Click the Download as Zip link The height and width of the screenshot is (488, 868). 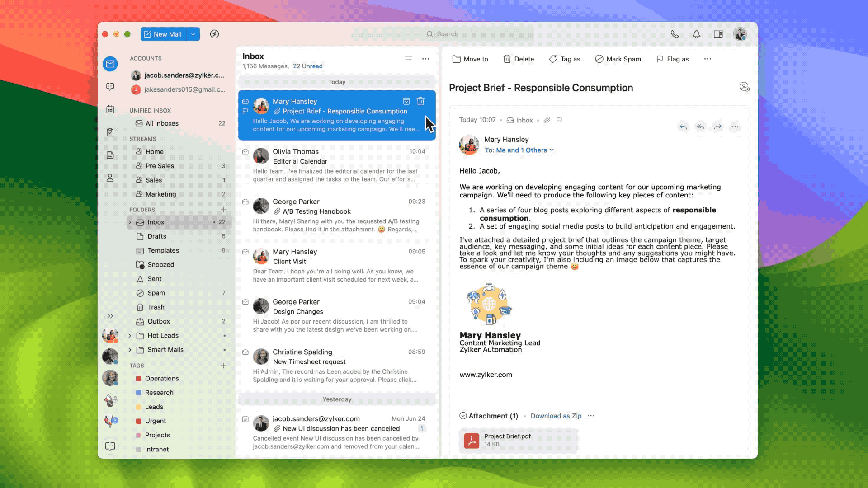[x=556, y=416]
